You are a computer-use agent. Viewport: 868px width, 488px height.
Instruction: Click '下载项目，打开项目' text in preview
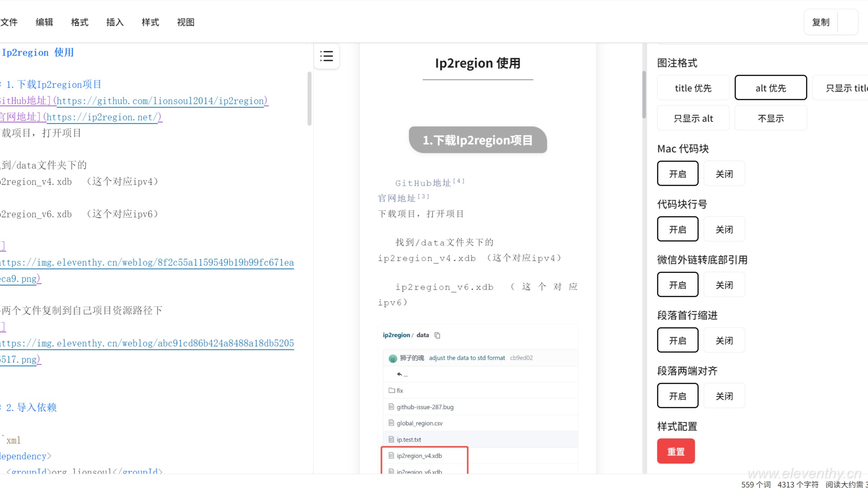(421, 214)
